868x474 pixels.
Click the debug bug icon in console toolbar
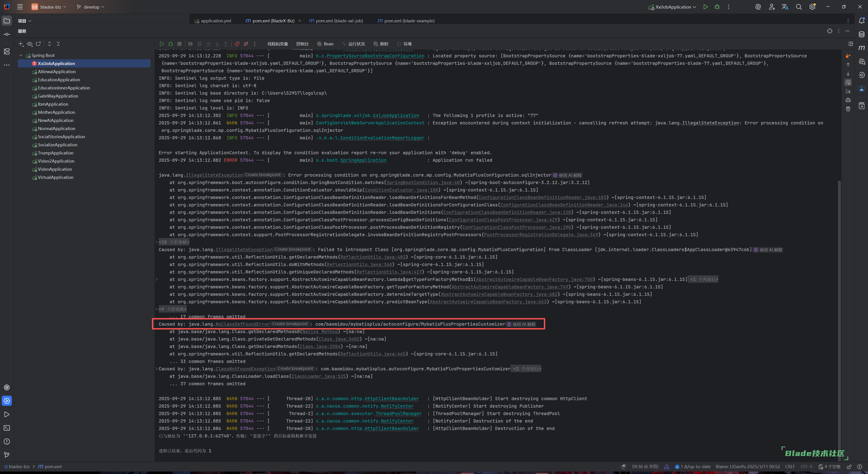click(x=171, y=44)
